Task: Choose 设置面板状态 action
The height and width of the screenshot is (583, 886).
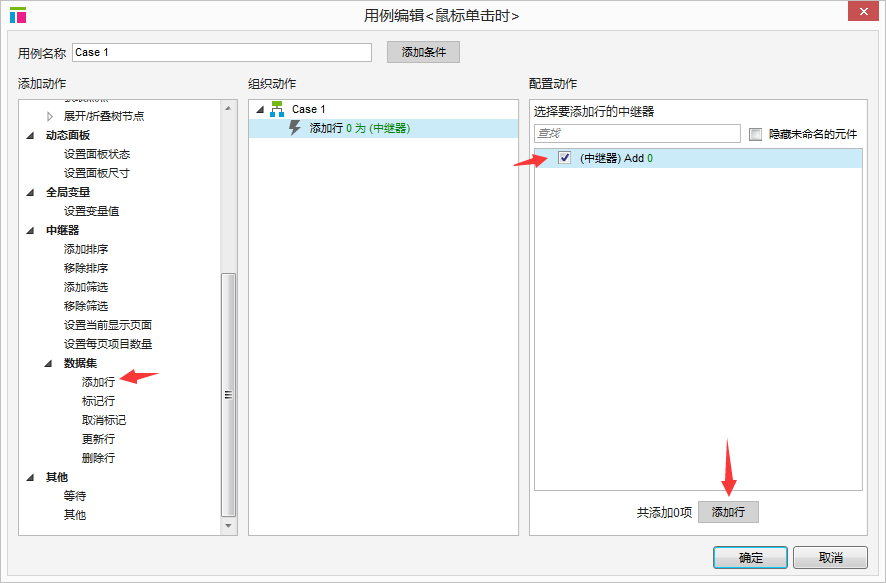Action: [97, 154]
